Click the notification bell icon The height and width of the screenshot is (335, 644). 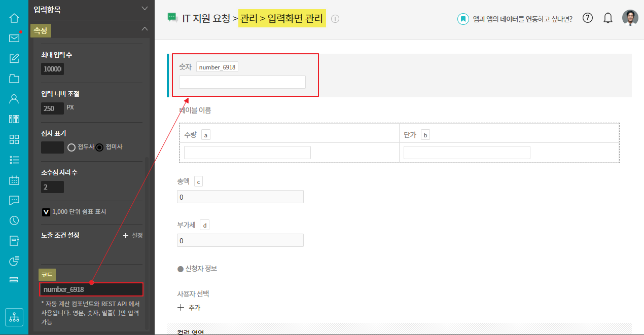click(607, 18)
